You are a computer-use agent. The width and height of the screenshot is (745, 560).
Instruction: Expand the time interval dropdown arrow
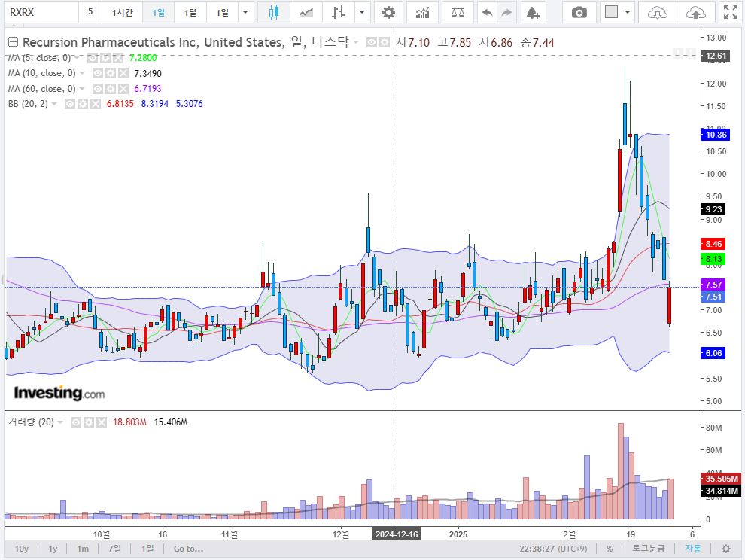pos(245,12)
